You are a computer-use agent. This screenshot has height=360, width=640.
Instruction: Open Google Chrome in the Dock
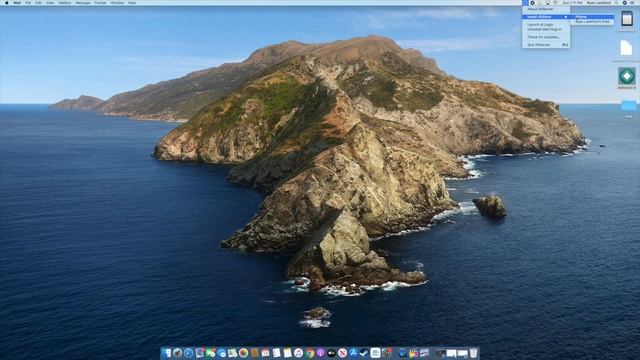[310, 353]
